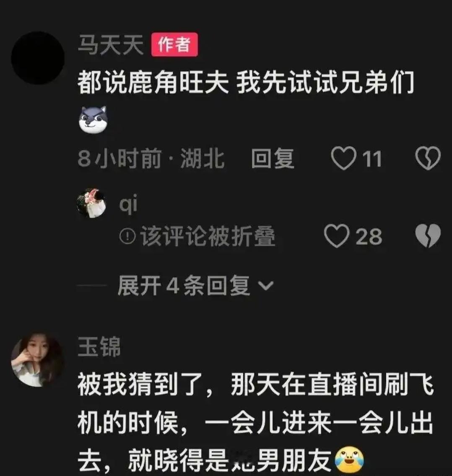Viewport: 452px width, 476px height.
Task: Open qi's small profile avatar
Action: tap(91, 203)
